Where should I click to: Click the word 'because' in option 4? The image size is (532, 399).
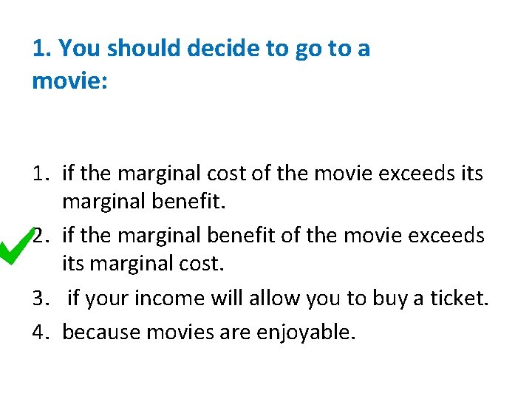coord(100,332)
